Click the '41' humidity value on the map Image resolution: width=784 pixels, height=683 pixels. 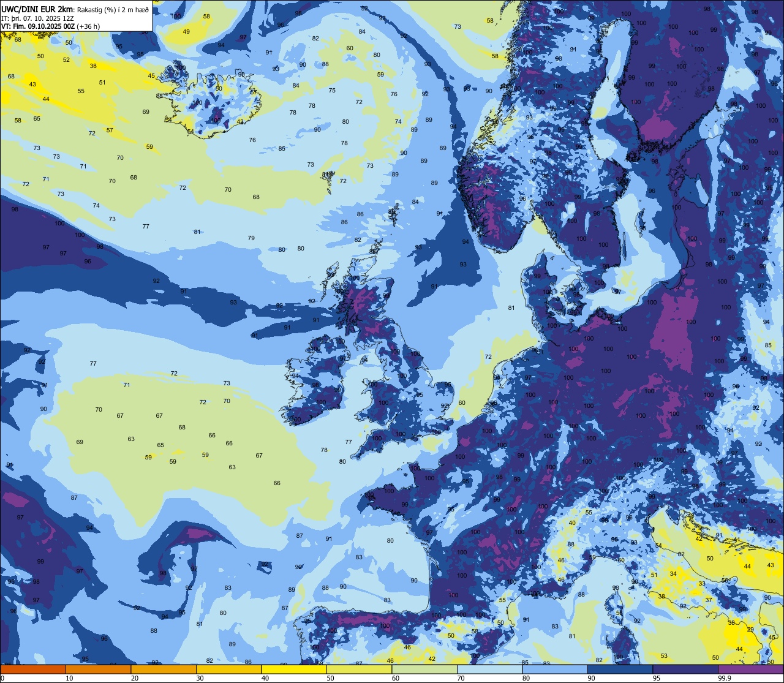737,540
